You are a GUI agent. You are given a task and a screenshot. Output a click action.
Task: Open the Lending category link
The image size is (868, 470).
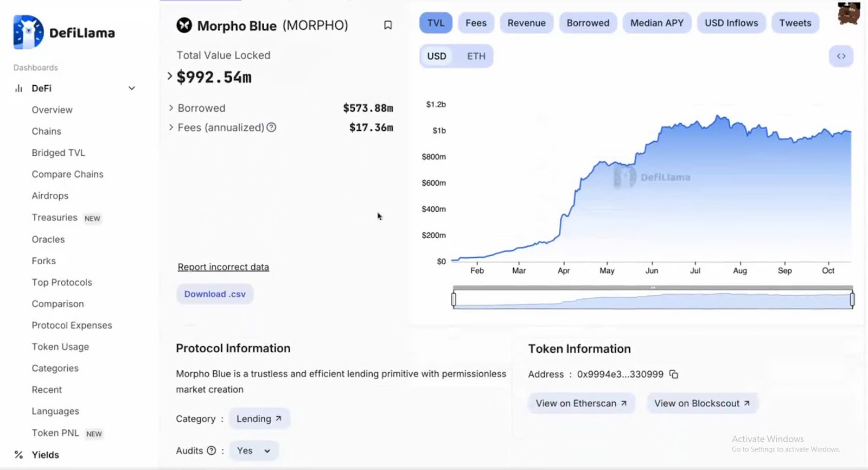[x=259, y=418]
